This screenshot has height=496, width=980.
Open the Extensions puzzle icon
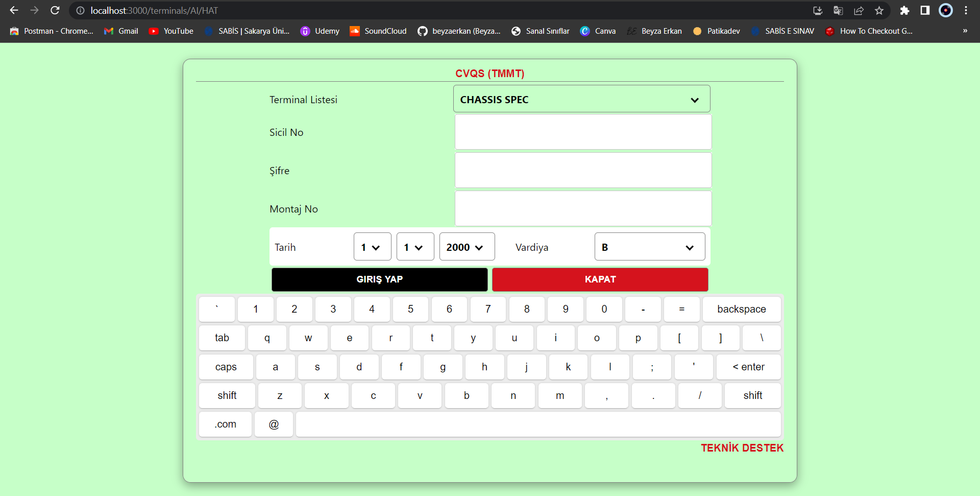coord(904,10)
